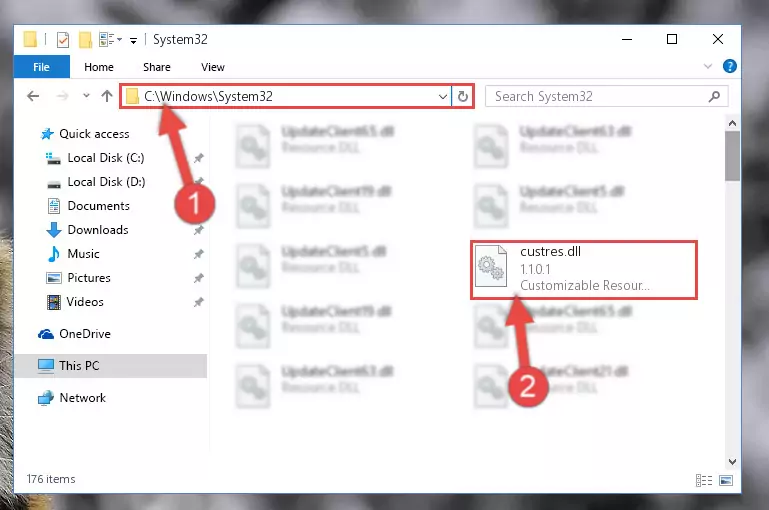Click the search magnifier icon
Viewport: 769px width, 510px height.
tap(714, 96)
